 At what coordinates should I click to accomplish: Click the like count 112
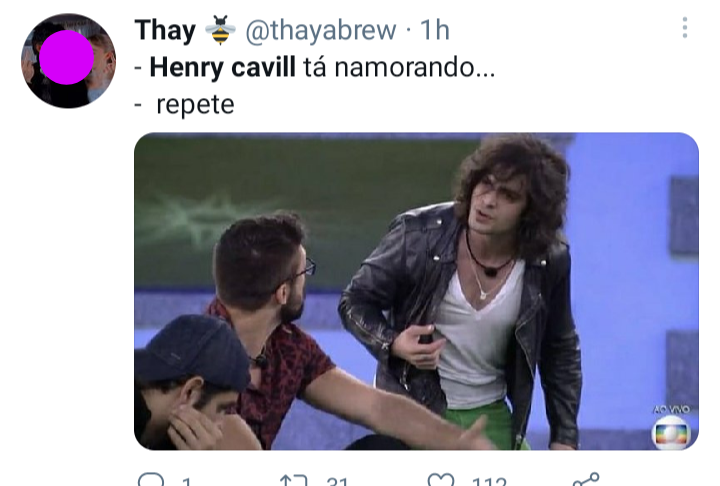[489, 481]
